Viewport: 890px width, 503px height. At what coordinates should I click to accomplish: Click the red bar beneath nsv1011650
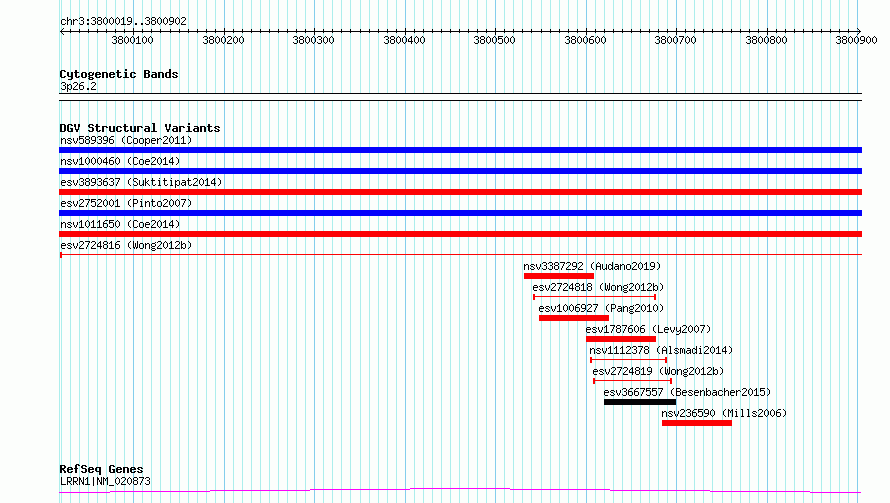click(460, 234)
